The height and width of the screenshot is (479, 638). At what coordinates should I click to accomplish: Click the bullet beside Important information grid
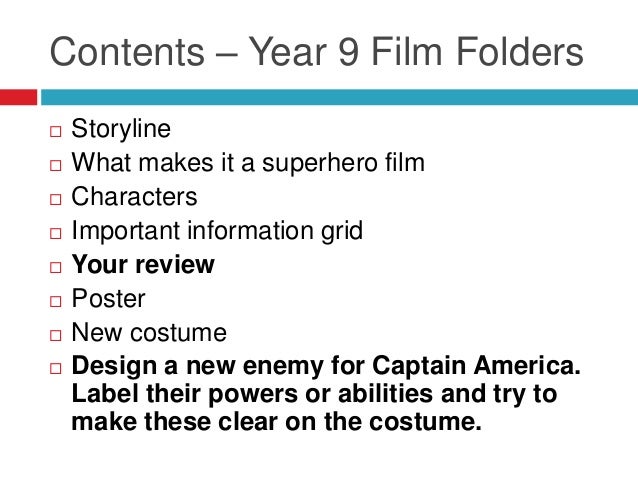coord(56,233)
